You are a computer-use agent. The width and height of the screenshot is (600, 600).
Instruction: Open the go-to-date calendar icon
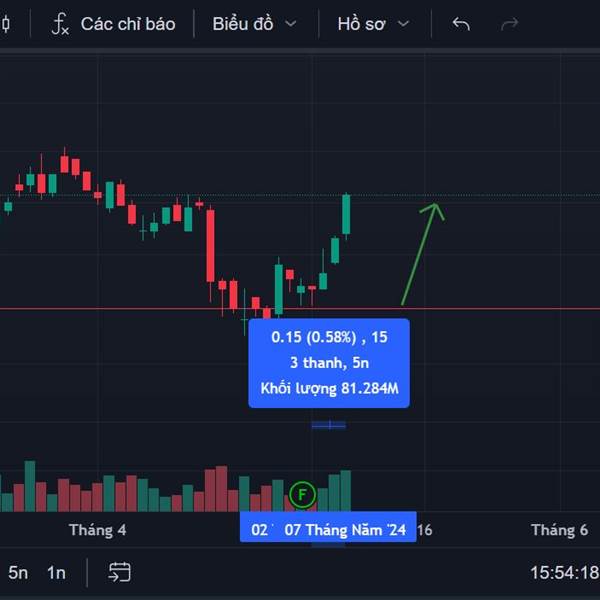tap(119, 572)
